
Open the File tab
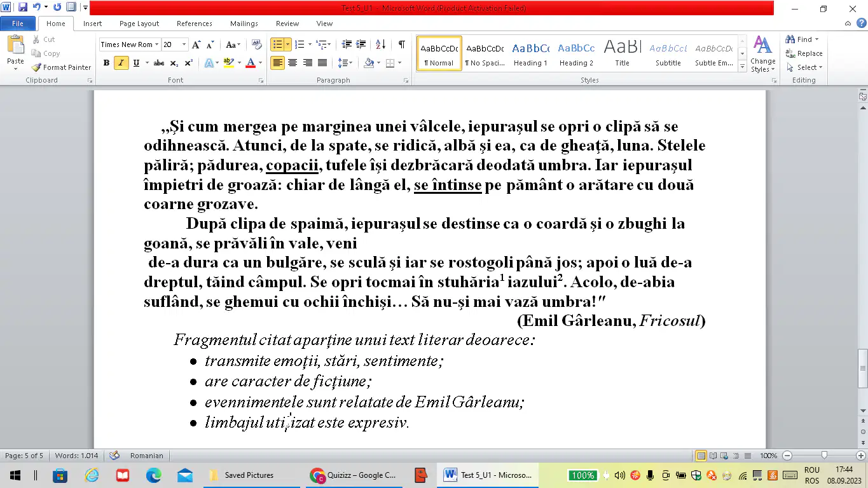(18, 24)
